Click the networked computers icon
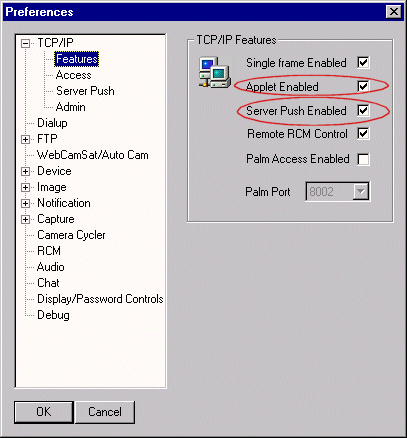 (215, 72)
